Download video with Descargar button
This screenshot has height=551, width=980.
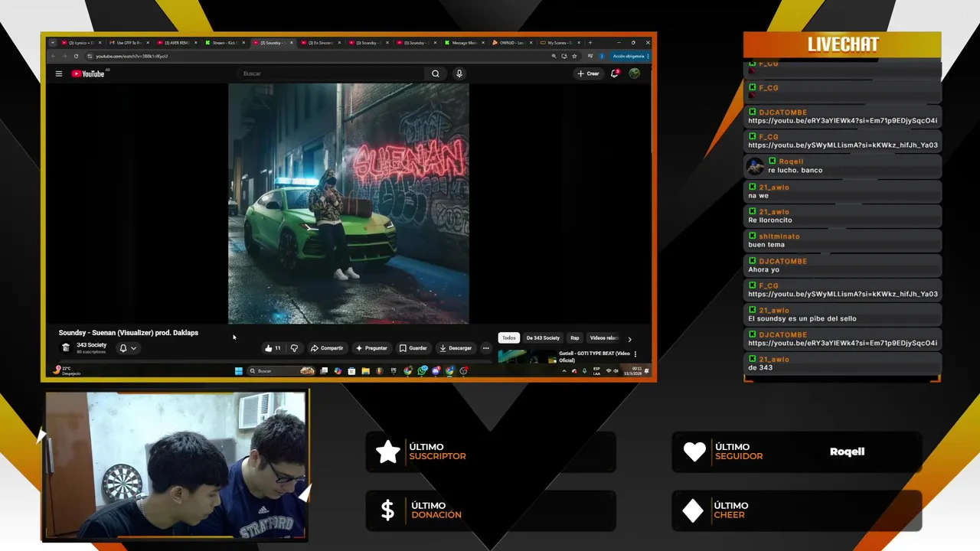tap(456, 348)
